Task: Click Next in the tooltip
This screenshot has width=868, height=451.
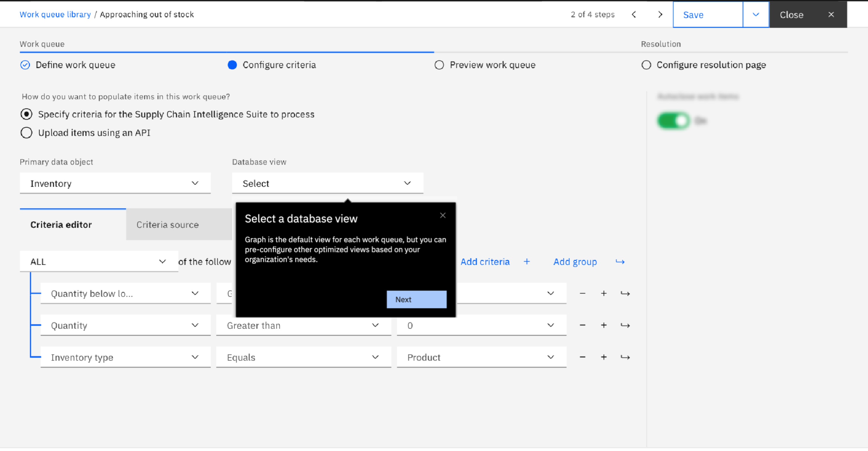Action: click(x=416, y=300)
